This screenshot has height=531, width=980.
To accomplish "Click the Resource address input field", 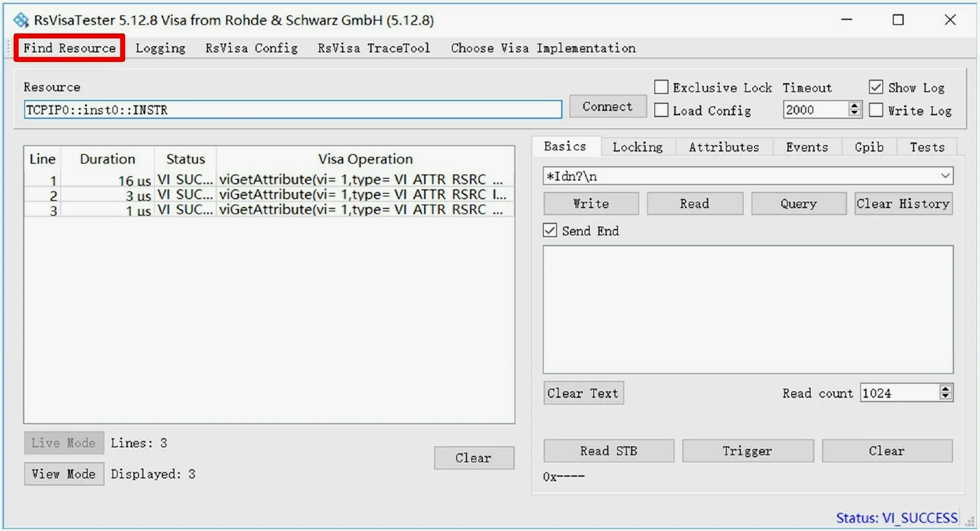I will [x=293, y=110].
